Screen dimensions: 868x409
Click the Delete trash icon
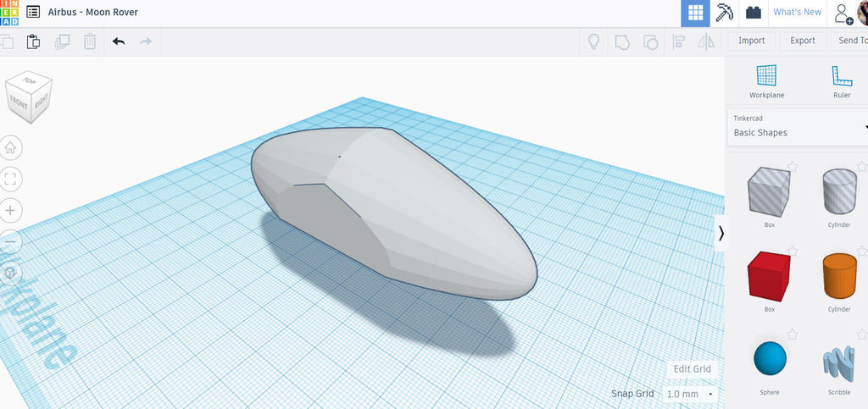point(90,41)
